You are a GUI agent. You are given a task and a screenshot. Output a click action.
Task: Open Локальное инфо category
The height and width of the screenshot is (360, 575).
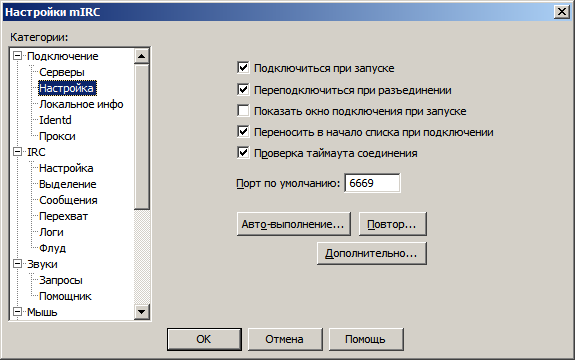[81, 104]
